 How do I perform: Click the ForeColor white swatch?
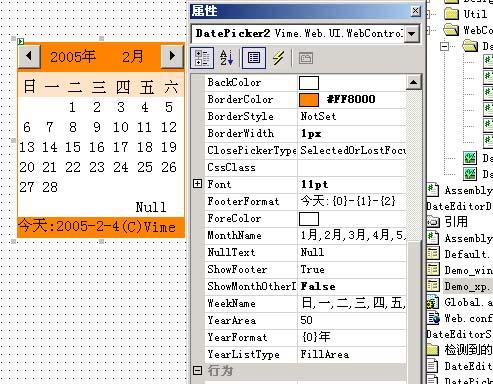(x=309, y=219)
